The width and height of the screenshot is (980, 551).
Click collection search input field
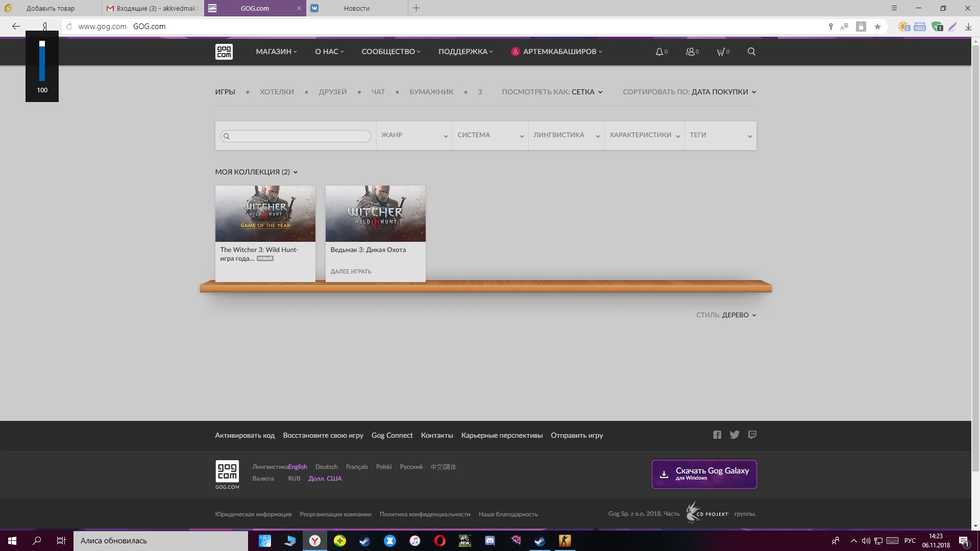pyautogui.click(x=296, y=136)
